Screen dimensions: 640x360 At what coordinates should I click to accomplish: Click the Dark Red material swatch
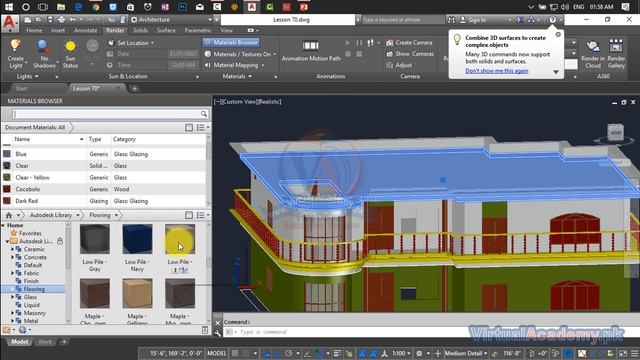pos(7,201)
